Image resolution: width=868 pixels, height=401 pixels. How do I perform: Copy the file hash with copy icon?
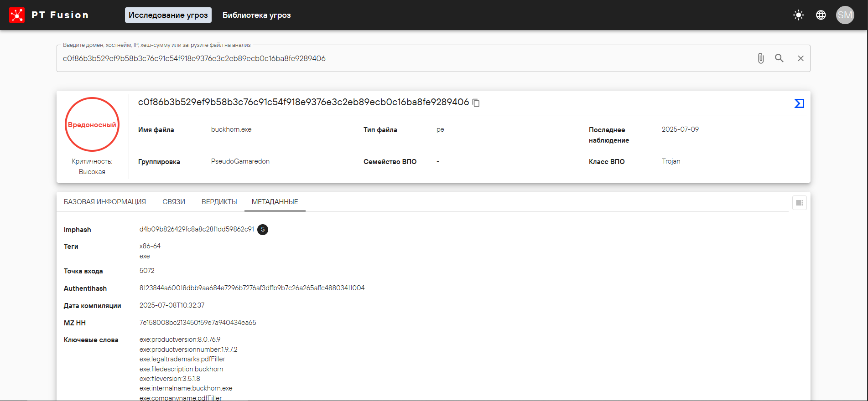point(476,103)
